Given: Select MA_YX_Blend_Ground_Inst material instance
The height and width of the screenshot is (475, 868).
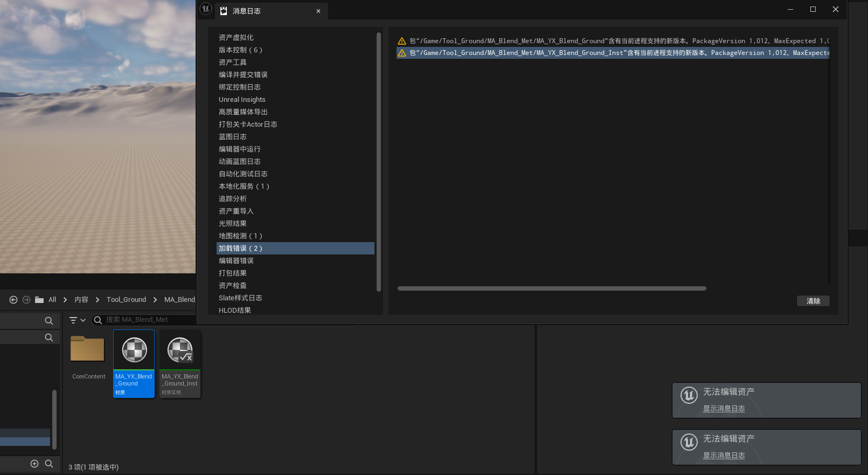Looking at the screenshot, I should tap(180, 364).
